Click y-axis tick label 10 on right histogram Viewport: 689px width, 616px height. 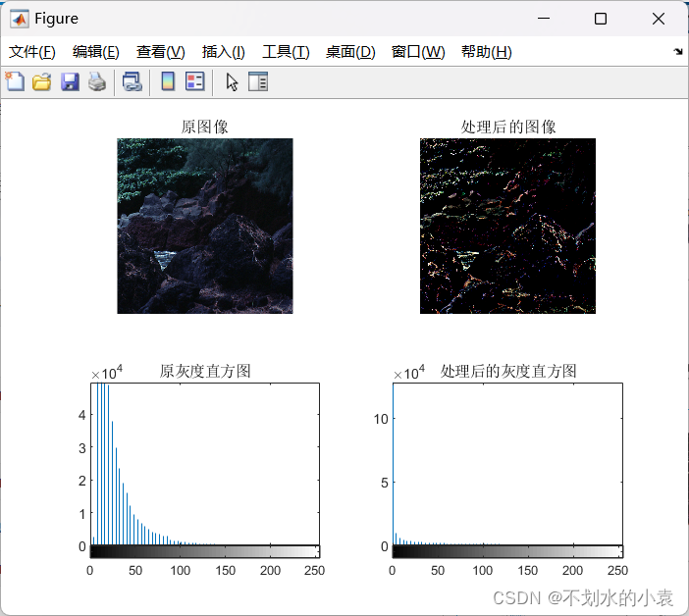click(x=381, y=419)
